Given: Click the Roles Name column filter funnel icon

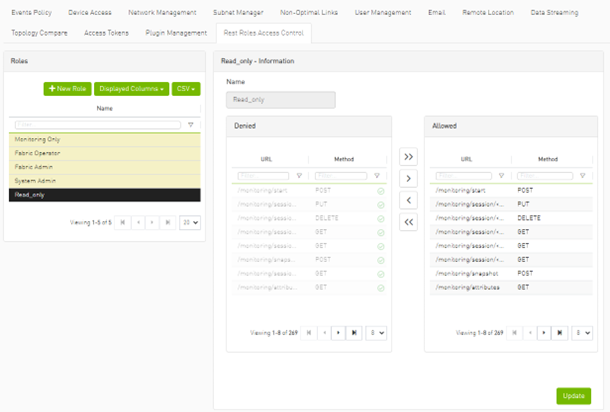Looking at the screenshot, I should (x=191, y=125).
